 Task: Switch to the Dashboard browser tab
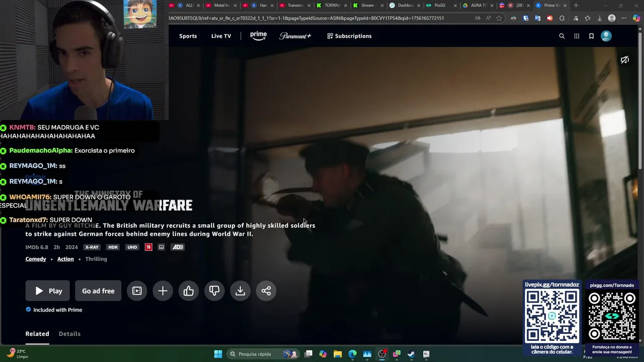[404, 6]
